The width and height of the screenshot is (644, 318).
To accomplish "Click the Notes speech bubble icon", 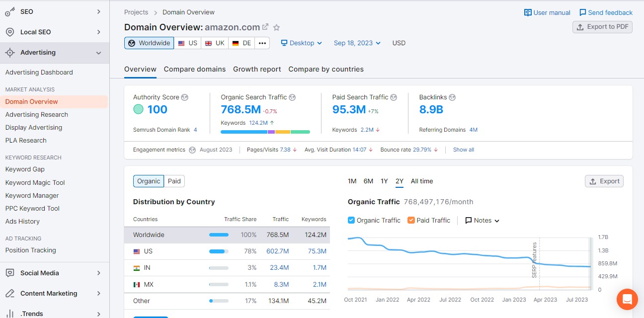I will pyautogui.click(x=469, y=221).
